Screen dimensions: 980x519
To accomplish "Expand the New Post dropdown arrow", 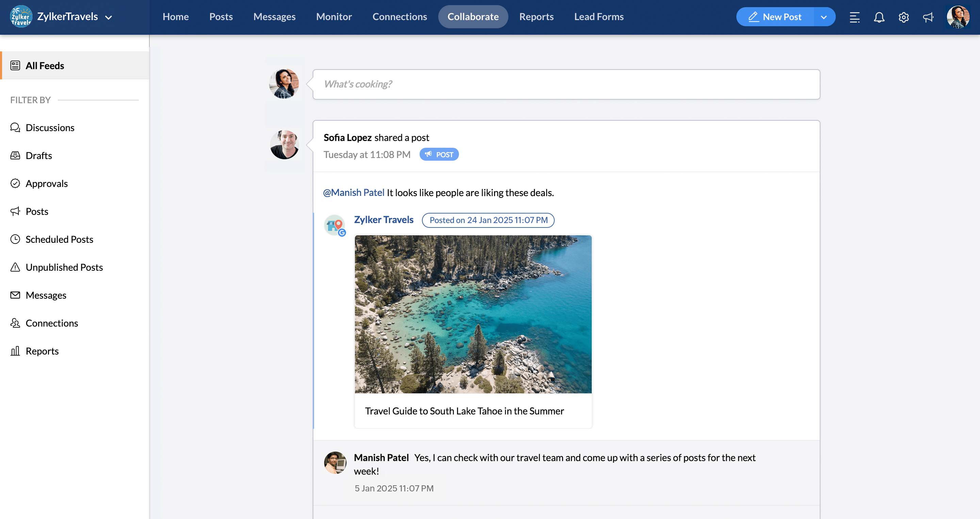I will click(x=823, y=17).
